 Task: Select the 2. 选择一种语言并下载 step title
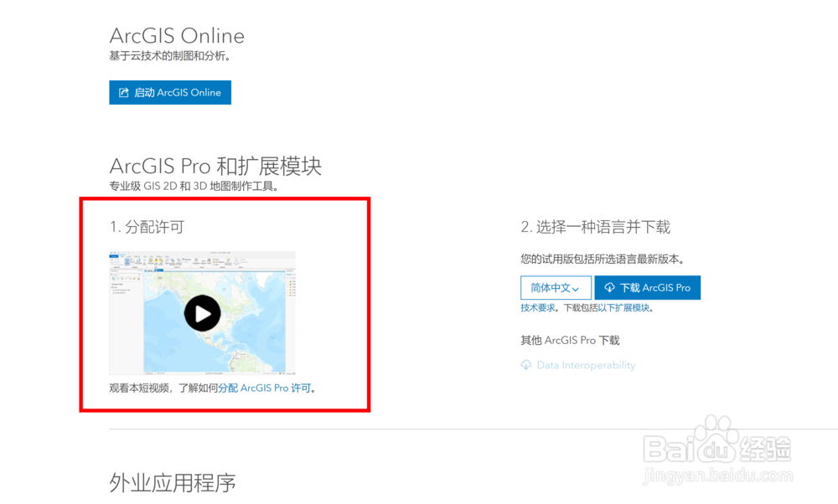coord(595,227)
